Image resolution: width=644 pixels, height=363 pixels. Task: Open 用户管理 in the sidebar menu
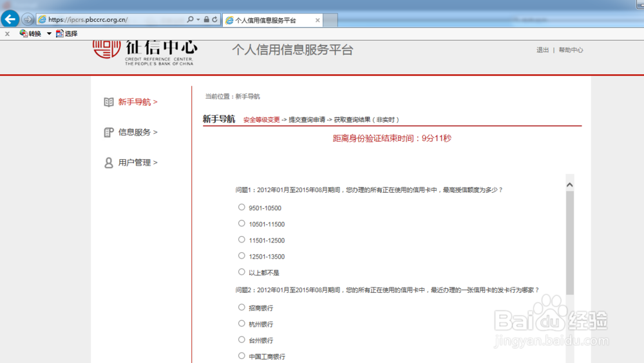pos(138,162)
